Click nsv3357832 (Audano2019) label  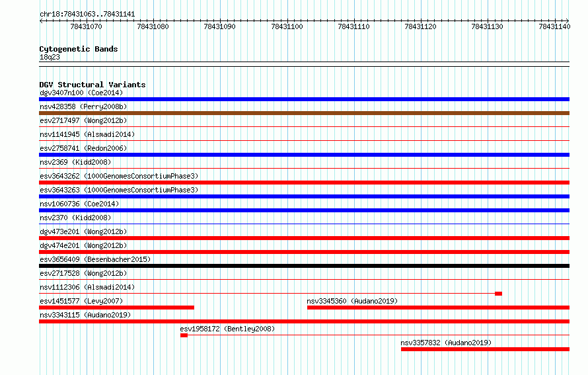tap(446, 343)
